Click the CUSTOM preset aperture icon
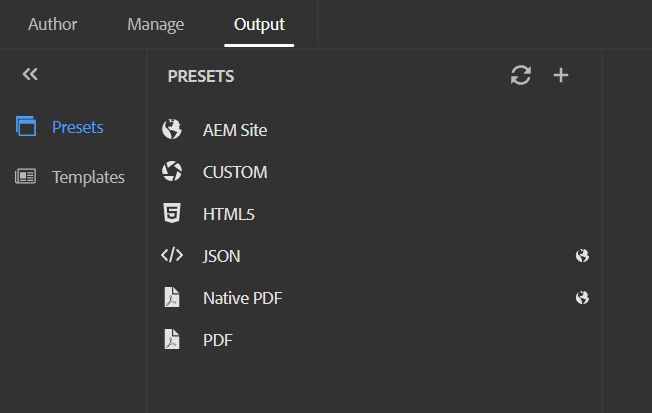Image resolution: width=652 pixels, height=413 pixels. (x=172, y=171)
